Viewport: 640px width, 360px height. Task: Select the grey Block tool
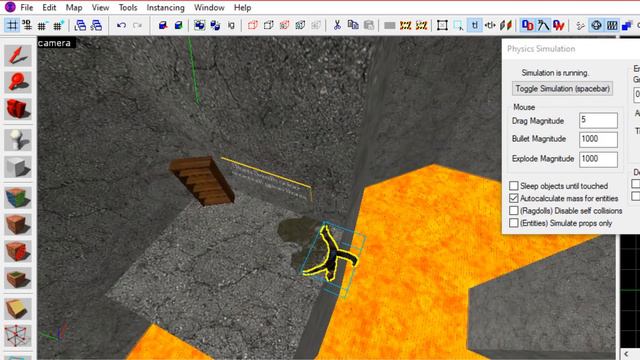[x=18, y=167]
